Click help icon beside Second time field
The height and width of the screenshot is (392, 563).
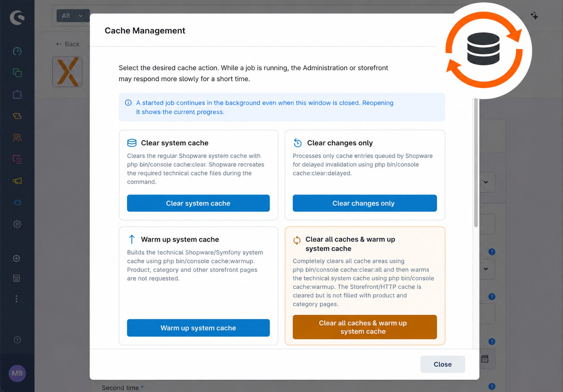(x=492, y=386)
